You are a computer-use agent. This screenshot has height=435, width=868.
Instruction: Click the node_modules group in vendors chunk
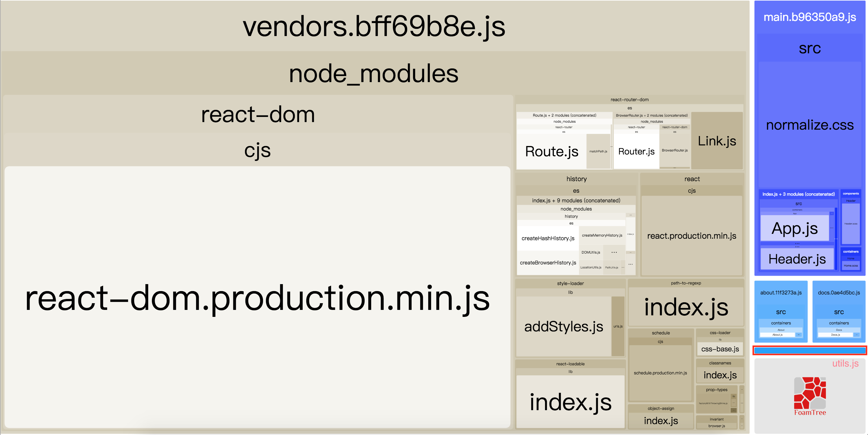pos(373,74)
